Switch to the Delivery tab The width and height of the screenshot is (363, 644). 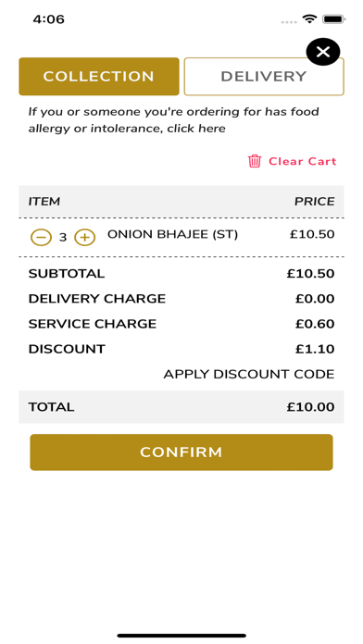[x=264, y=77]
